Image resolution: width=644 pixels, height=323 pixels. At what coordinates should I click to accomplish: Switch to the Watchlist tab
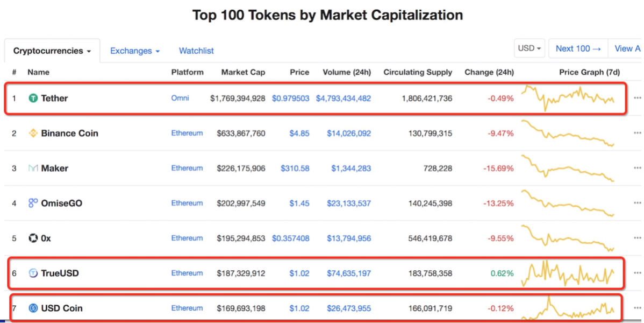coord(196,51)
